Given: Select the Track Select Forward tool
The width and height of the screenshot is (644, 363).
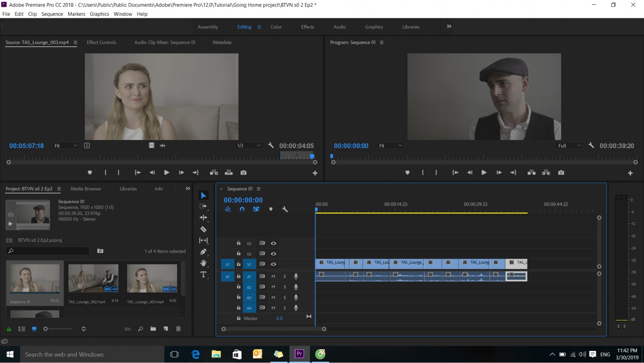Looking at the screenshot, I should (x=204, y=206).
